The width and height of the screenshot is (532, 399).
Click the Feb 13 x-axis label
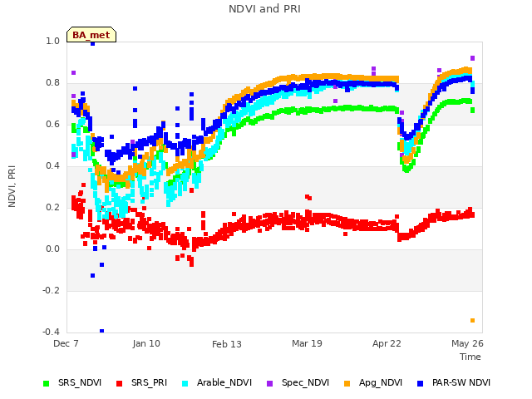[x=227, y=344]
